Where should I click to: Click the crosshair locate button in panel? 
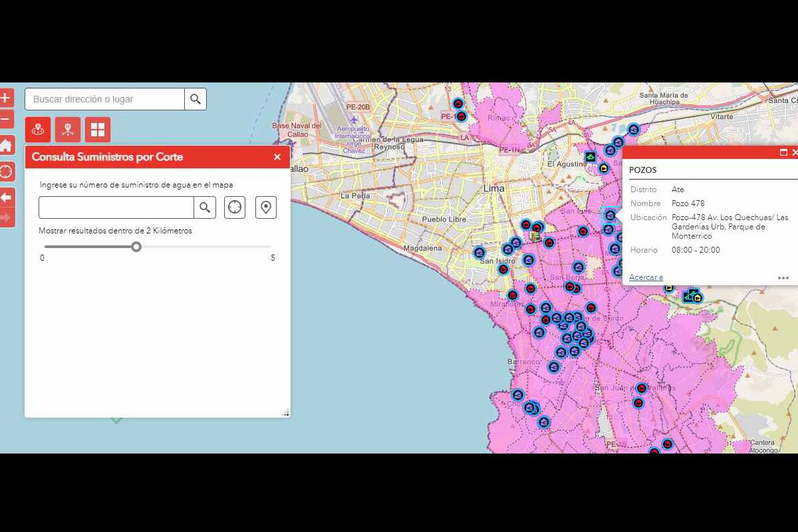click(x=235, y=207)
